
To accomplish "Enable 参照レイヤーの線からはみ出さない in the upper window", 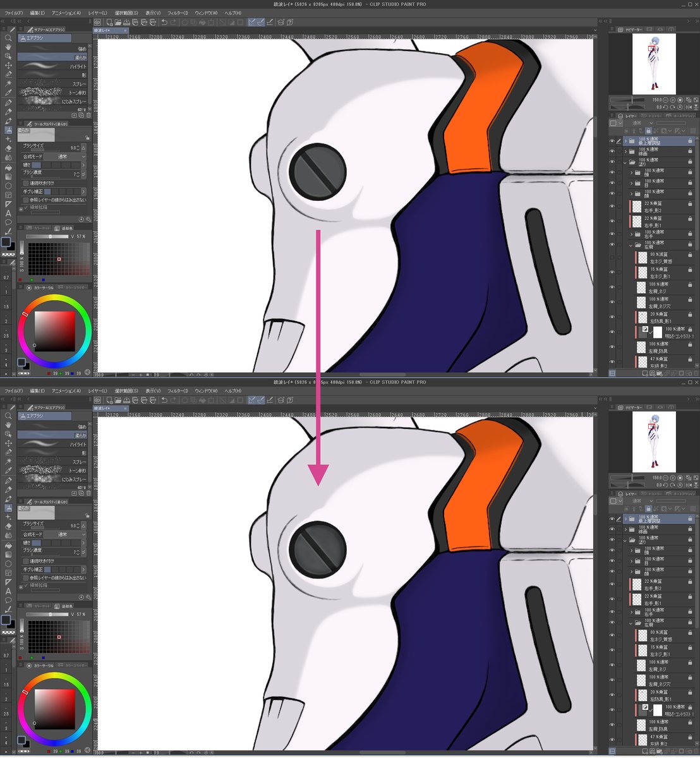I will [25, 200].
